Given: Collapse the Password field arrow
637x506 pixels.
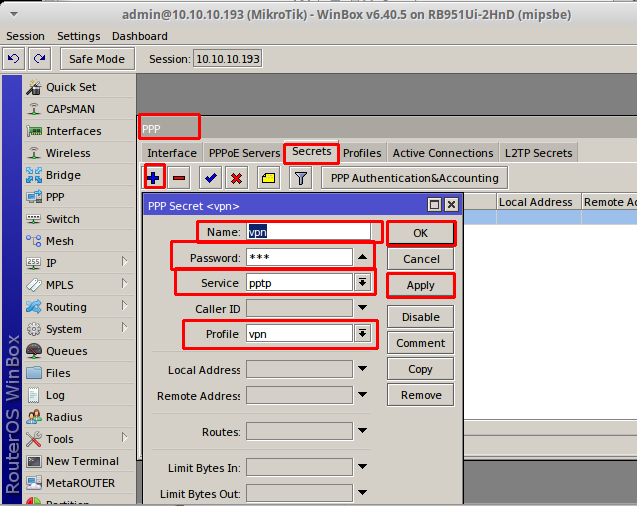Looking at the screenshot, I should (362, 257).
